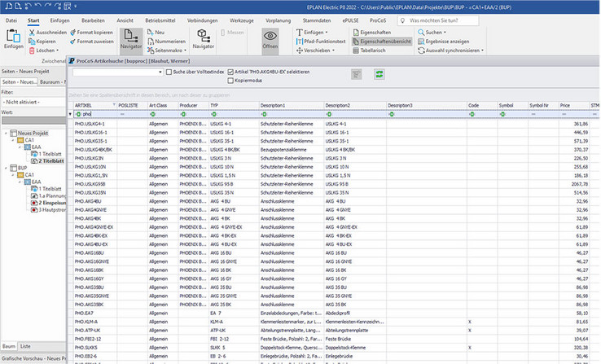Click the filter funnel icon beside refresh
This screenshot has height=364, width=601.
356,74
